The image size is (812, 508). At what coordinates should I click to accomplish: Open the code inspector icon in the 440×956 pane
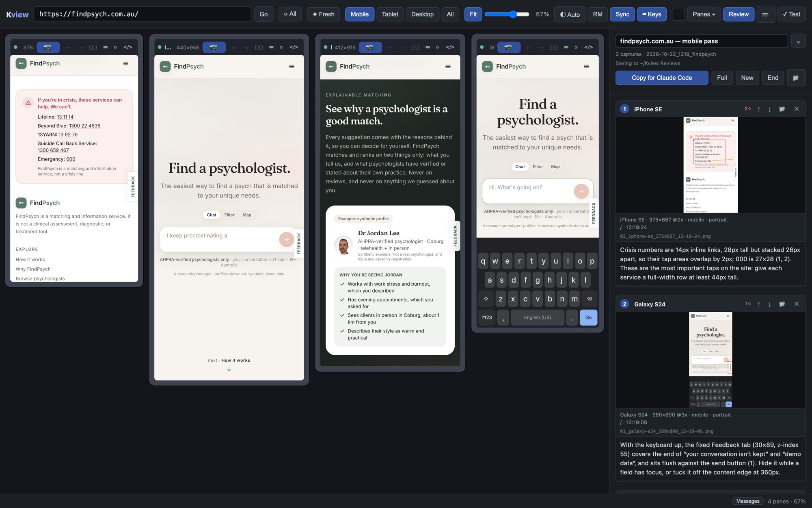point(294,48)
